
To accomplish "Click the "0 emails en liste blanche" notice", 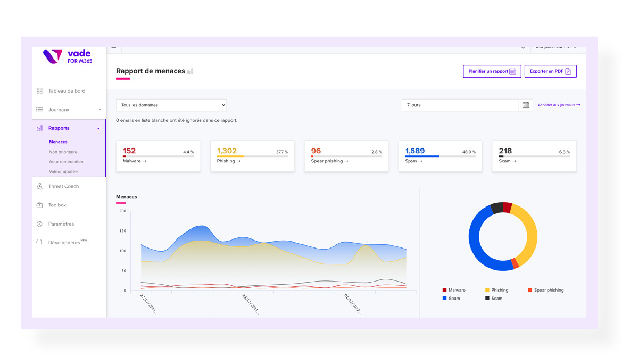I will pos(177,120).
